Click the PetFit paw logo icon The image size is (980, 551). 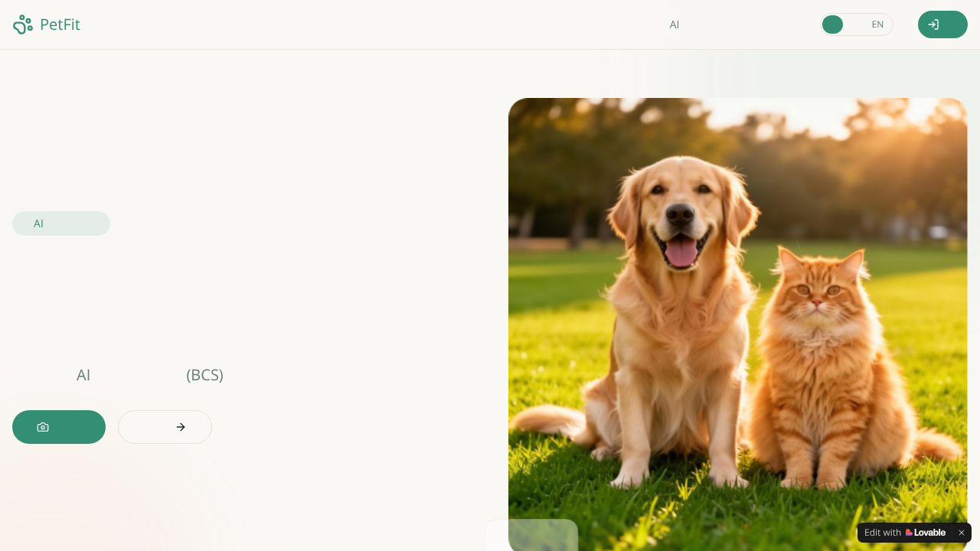pyautogui.click(x=23, y=24)
